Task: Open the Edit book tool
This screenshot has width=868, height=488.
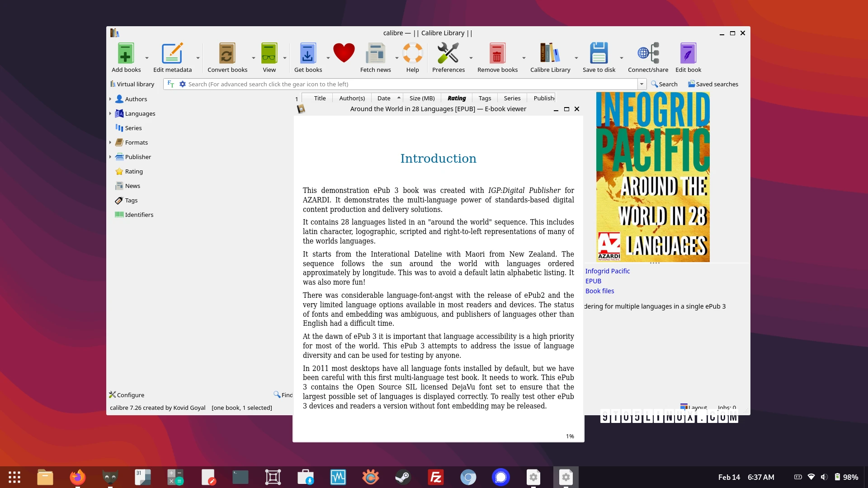Action: [x=688, y=54]
